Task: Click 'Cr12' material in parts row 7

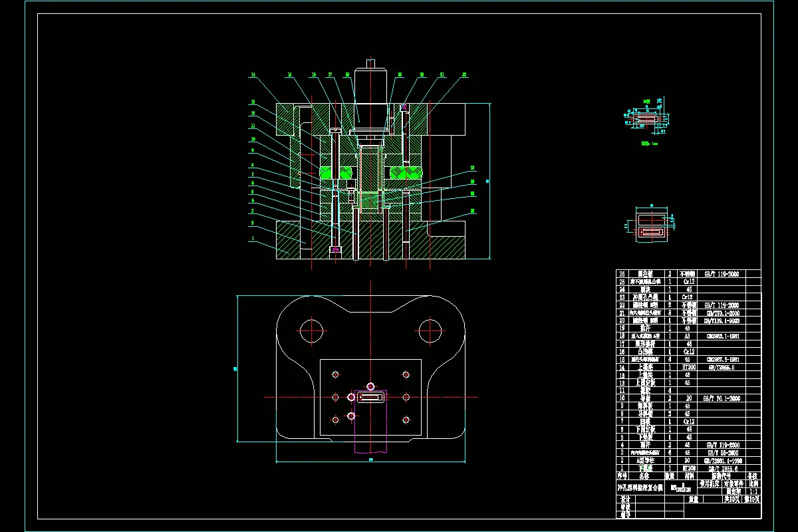Action: point(689,422)
